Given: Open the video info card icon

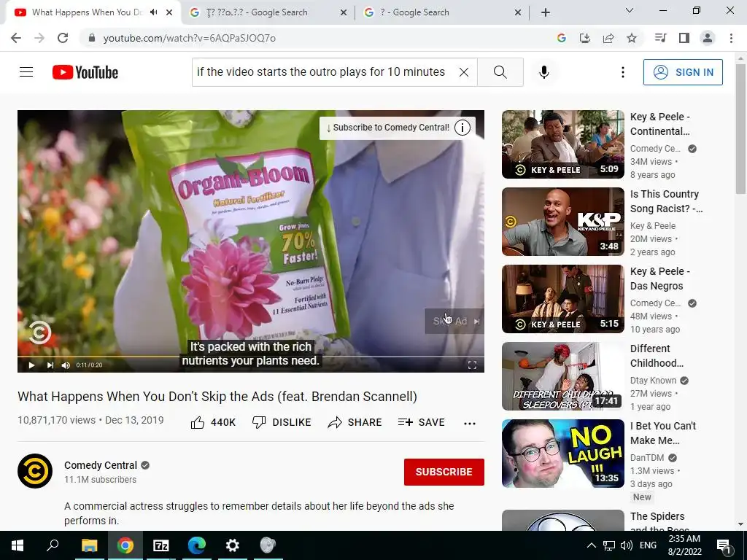Looking at the screenshot, I should 462,128.
